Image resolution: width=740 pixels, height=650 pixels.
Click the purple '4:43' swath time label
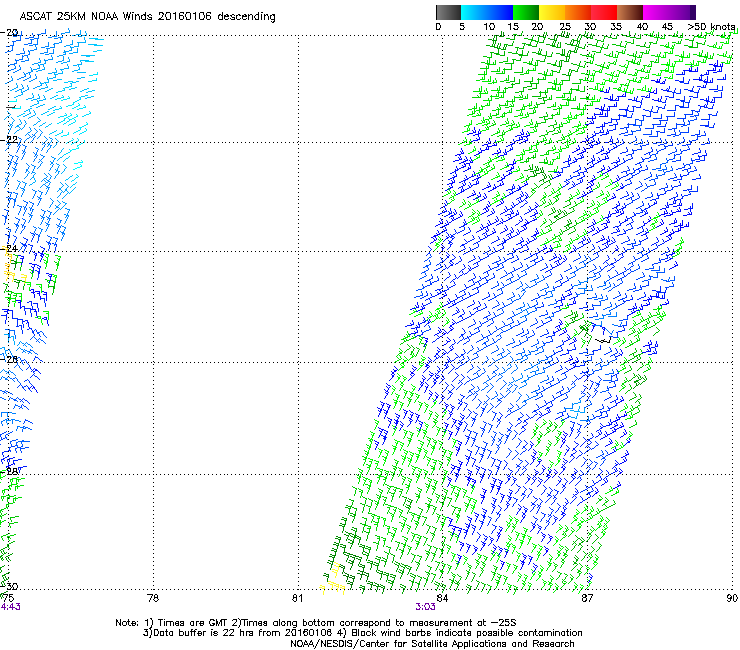pyautogui.click(x=10, y=607)
